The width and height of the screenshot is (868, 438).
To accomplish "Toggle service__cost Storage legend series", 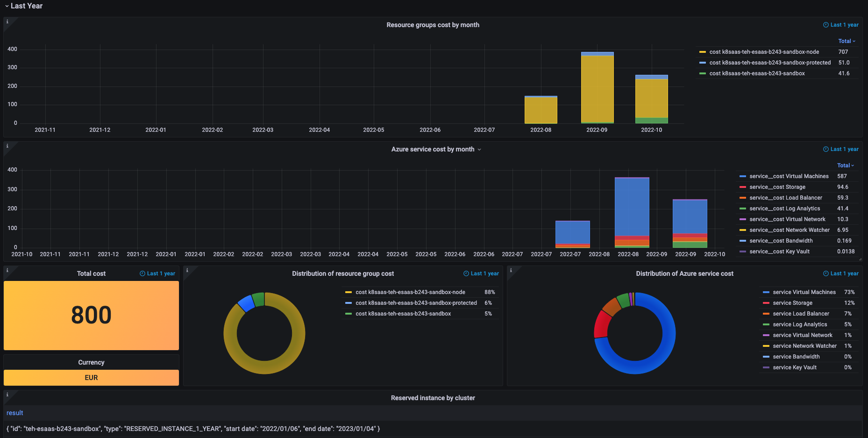I will tap(777, 187).
